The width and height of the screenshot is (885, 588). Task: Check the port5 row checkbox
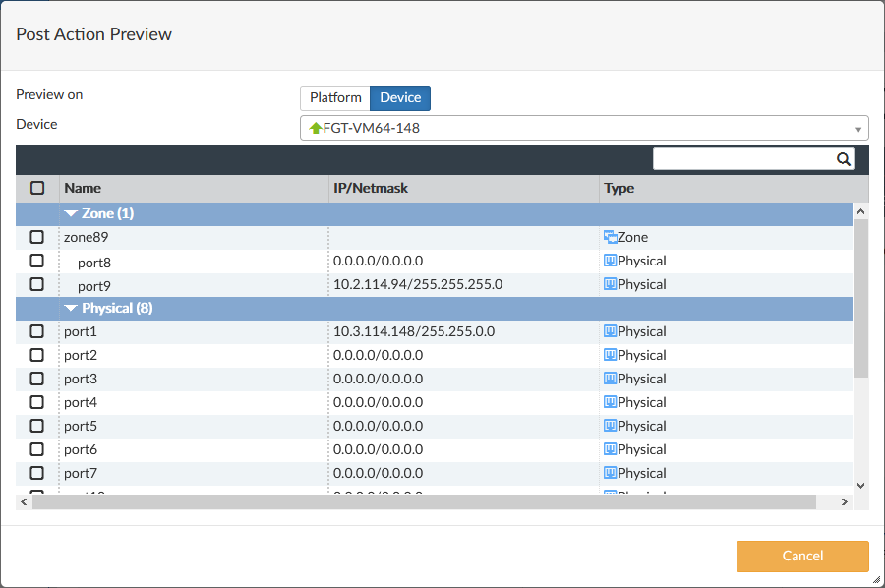[x=36, y=426]
